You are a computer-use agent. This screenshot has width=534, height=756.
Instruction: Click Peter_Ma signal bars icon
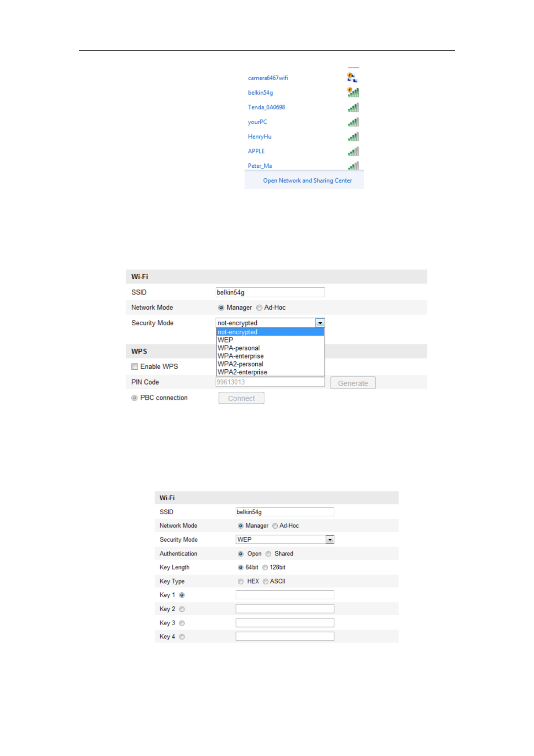pos(353,166)
